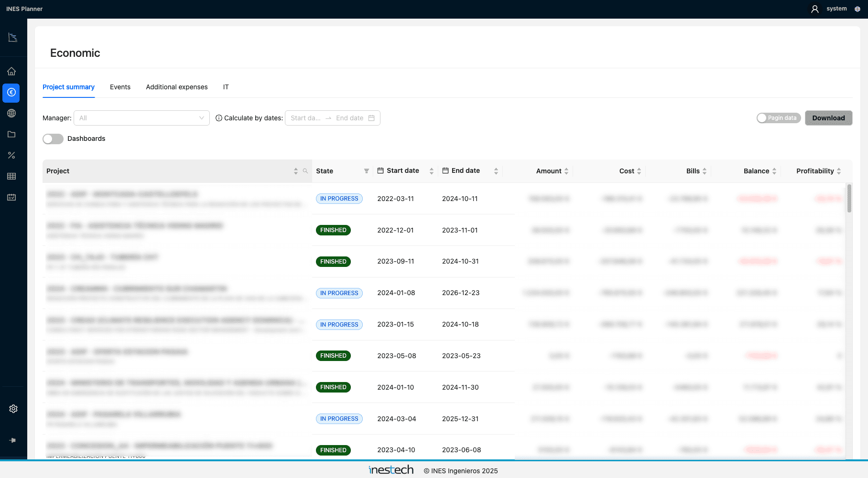Open the State column filter icon
The width and height of the screenshot is (868, 478).
pyautogui.click(x=367, y=171)
